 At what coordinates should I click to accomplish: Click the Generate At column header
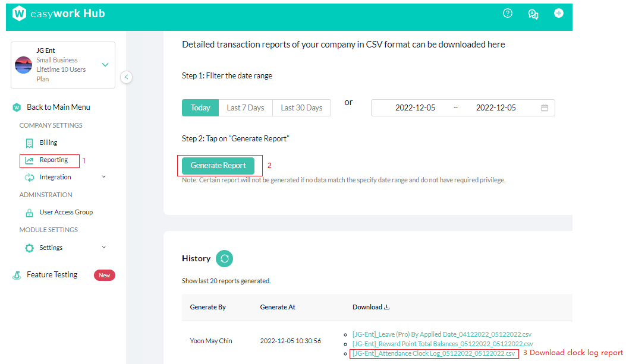click(x=278, y=307)
